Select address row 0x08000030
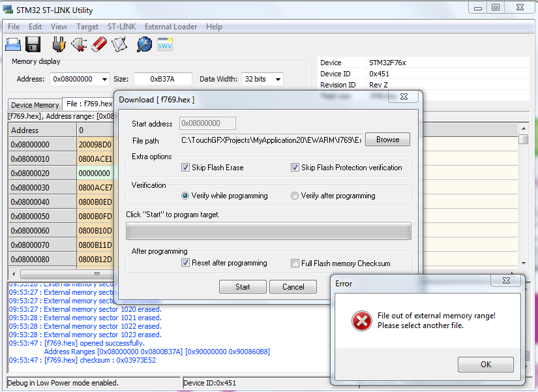This screenshot has height=392, width=538. coord(42,188)
